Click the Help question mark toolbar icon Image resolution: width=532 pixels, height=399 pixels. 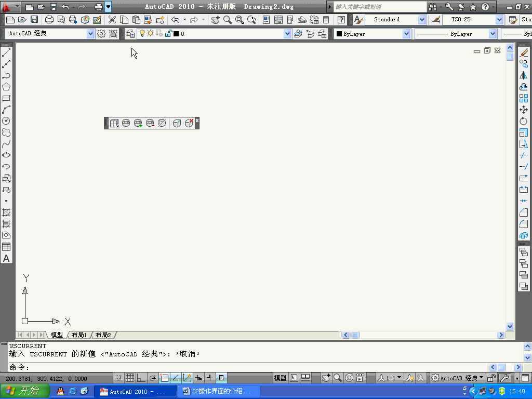[341, 20]
